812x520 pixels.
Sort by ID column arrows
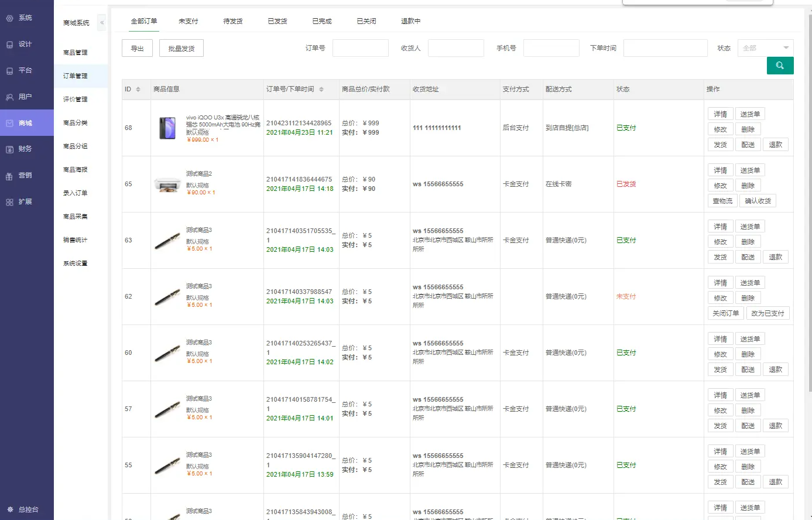tap(138, 90)
